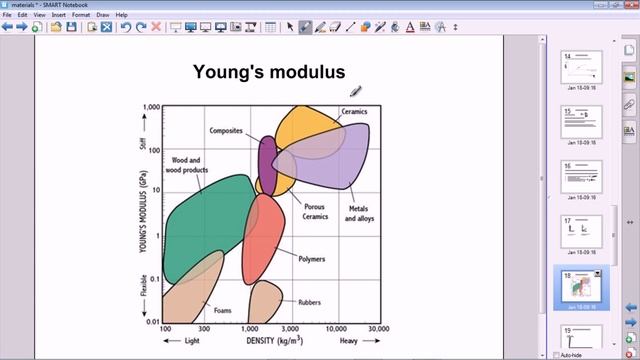Image resolution: width=640 pixels, height=360 pixels.
Task: Click the 'Metals and alloys' chart label
Action: coord(359,213)
